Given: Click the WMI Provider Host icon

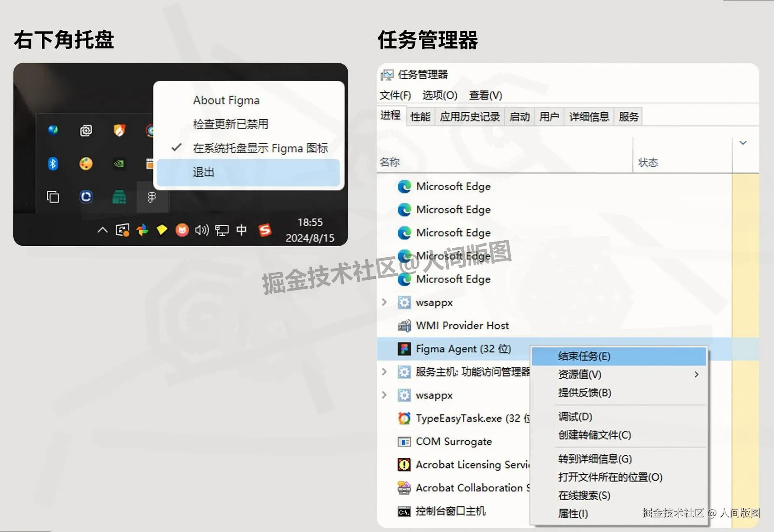Looking at the screenshot, I should tap(404, 326).
